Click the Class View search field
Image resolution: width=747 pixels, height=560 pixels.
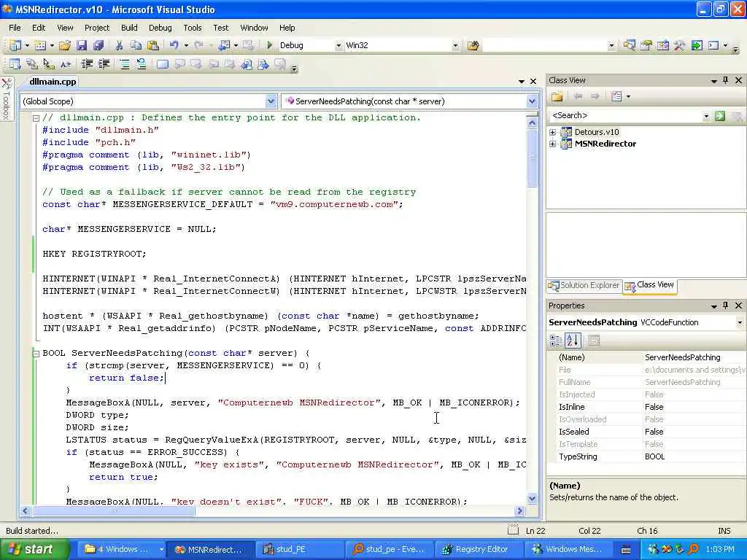(x=626, y=116)
